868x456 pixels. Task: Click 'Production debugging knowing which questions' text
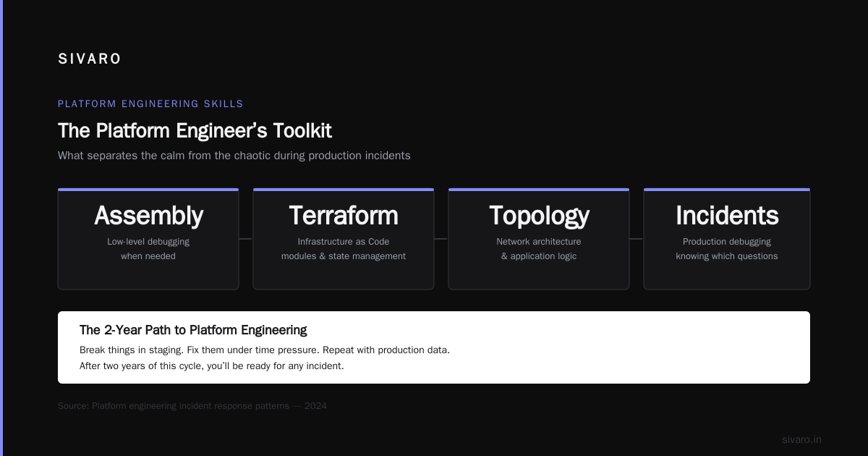coord(727,249)
